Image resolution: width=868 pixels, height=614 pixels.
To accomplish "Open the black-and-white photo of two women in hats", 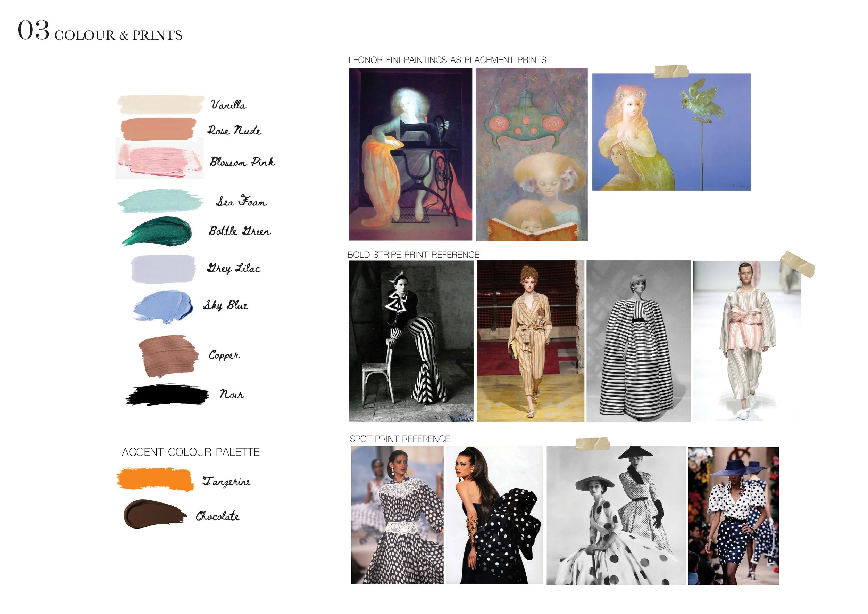I will pos(616,515).
